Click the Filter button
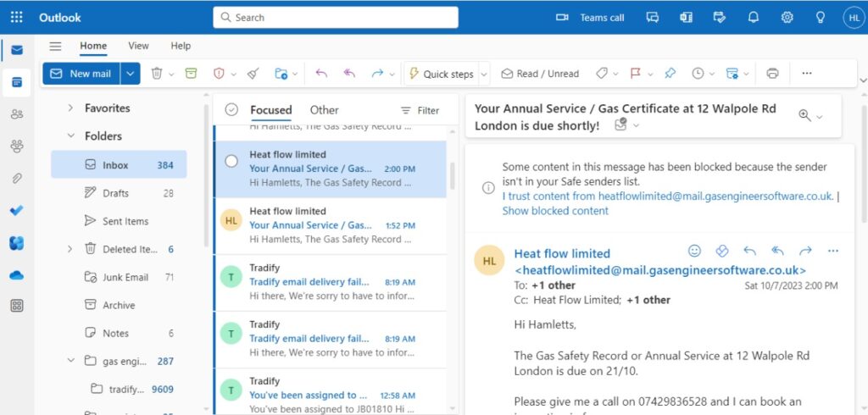Viewport: 868px width, 415px height. pos(420,110)
